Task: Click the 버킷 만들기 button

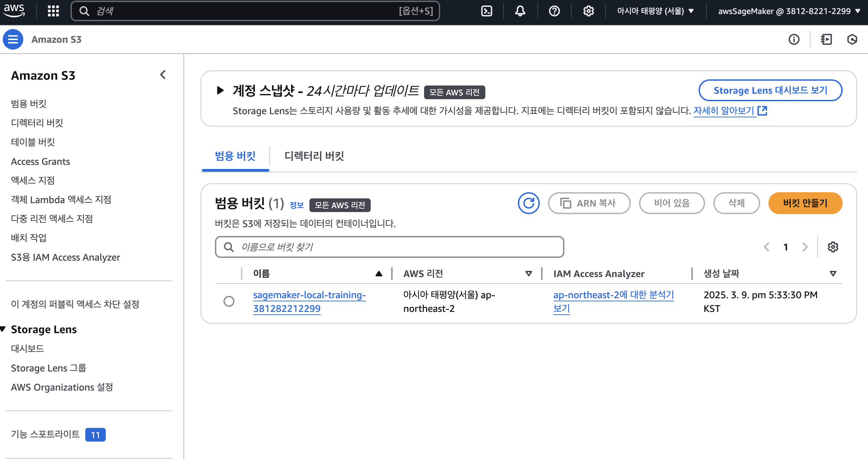Action: click(805, 203)
